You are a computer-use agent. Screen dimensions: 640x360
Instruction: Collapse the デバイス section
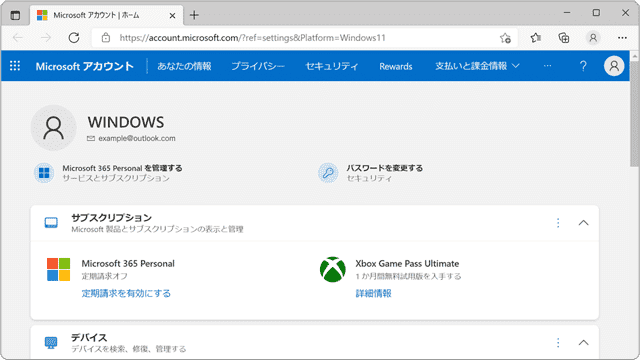[583, 342]
